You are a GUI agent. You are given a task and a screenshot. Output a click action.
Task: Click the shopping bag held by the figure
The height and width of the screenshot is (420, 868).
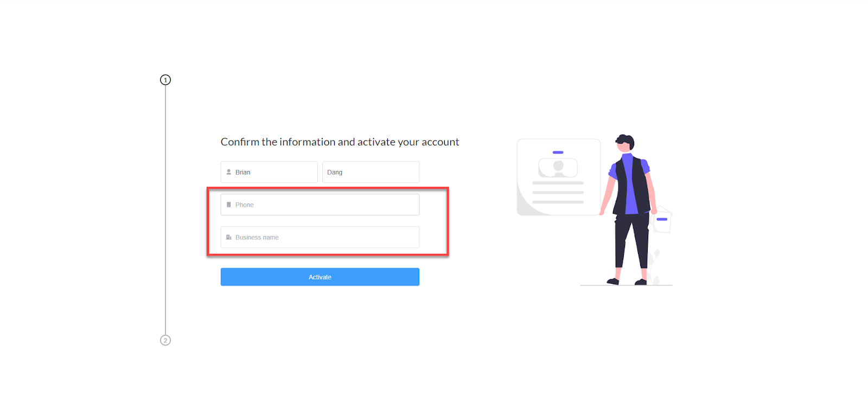tap(662, 220)
